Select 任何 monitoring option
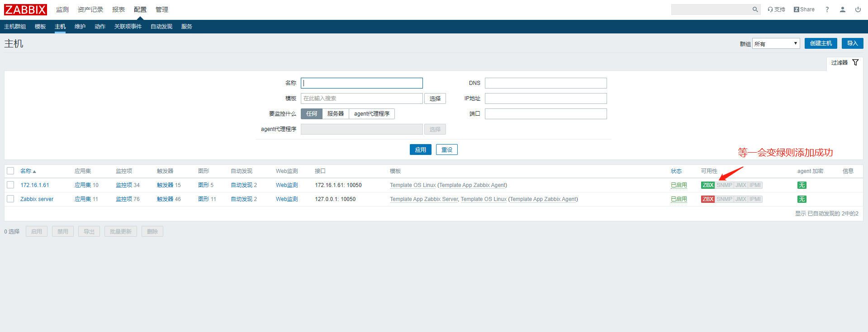This screenshot has width=868, height=332. (x=312, y=114)
